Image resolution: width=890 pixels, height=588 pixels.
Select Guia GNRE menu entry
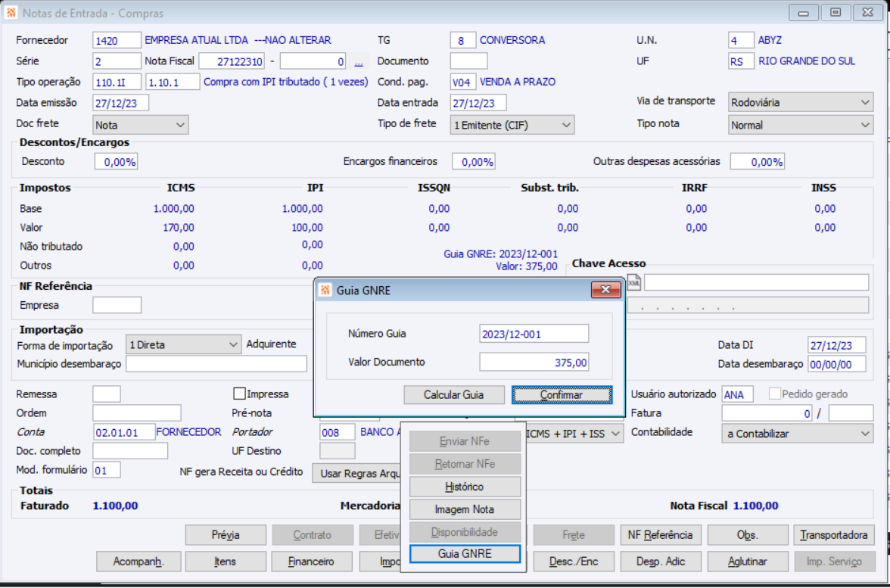465,554
